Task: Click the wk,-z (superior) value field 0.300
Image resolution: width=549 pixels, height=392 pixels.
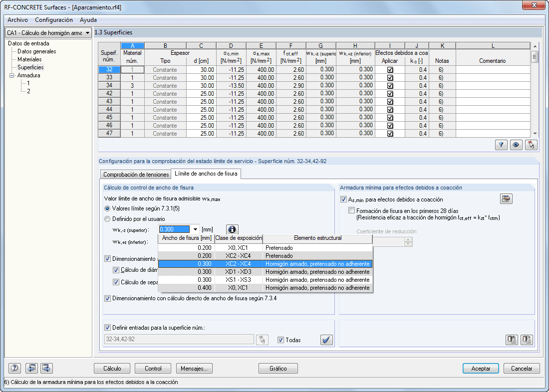Action: coord(174,229)
